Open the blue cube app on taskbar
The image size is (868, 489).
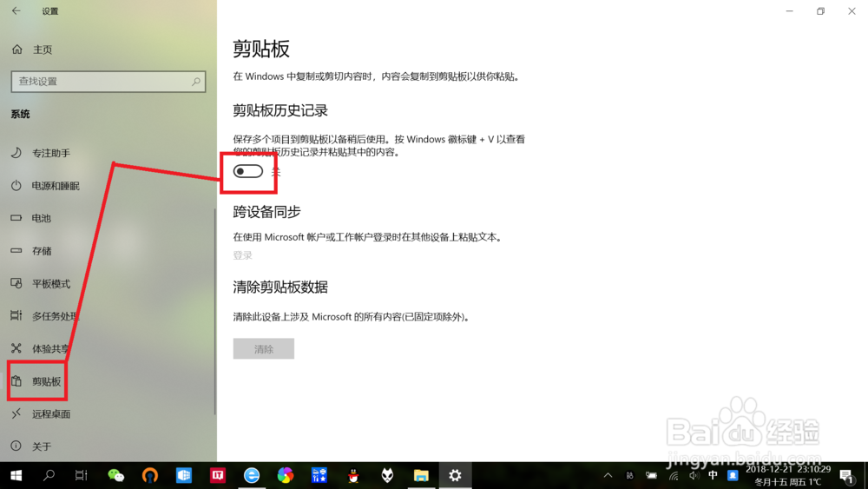(x=184, y=475)
